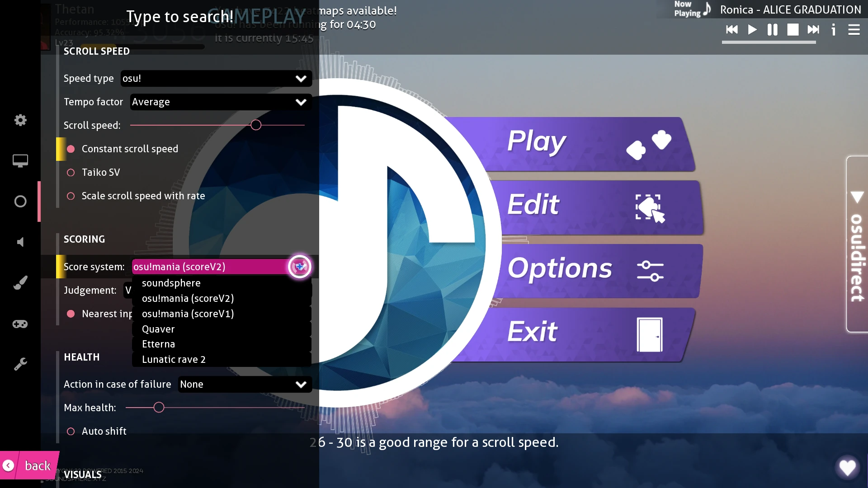Viewport: 868px width, 488px height.
Task: Enable Taiko SV option
Action: tap(94, 173)
